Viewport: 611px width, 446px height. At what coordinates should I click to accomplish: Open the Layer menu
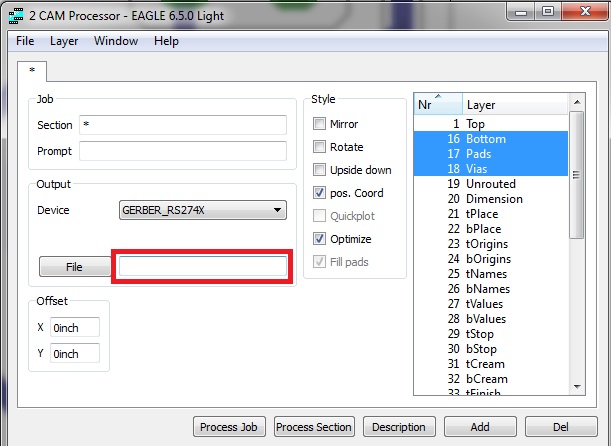click(64, 41)
